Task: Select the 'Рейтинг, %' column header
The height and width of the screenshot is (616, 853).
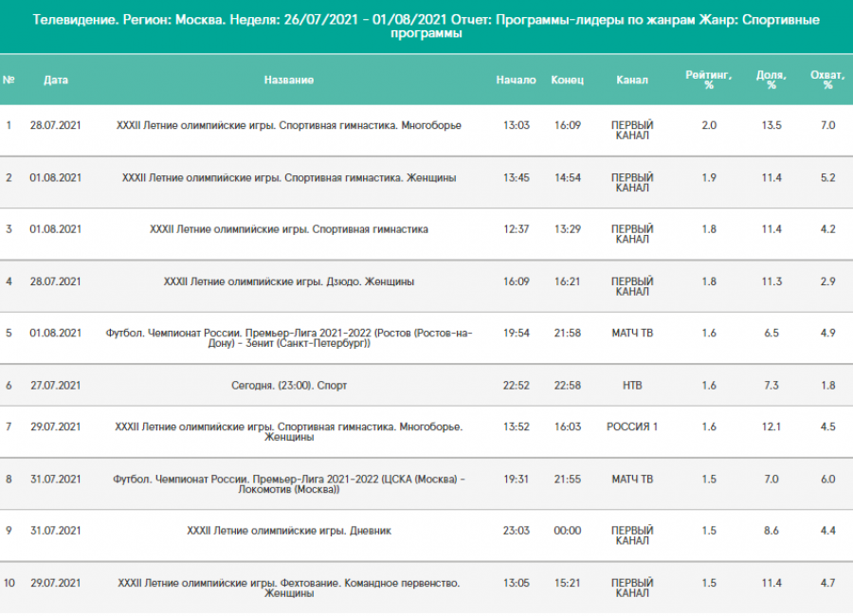Action: click(x=708, y=80)
